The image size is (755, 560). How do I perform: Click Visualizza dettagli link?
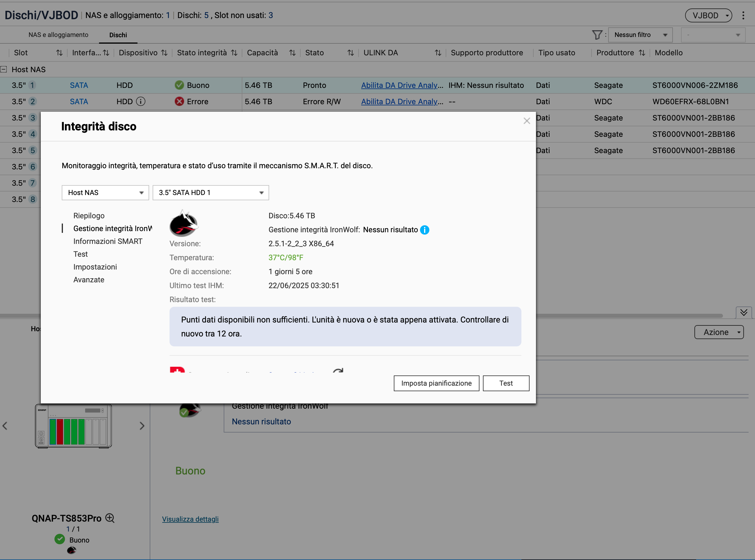pyautogui.click(x=190, y=519)
